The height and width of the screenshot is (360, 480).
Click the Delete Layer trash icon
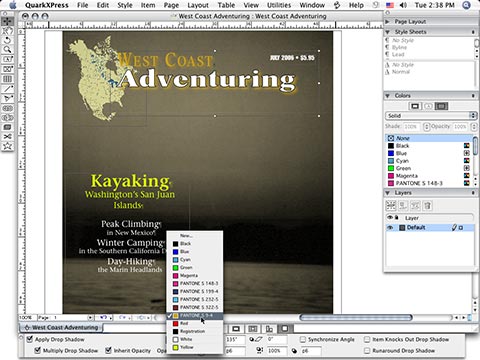428,205
